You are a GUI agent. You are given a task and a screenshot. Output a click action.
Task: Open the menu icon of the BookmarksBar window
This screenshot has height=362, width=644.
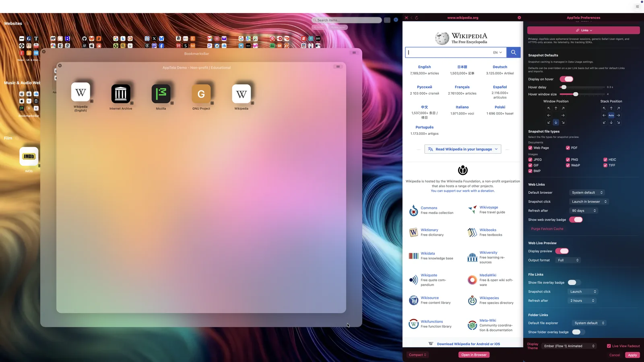[x=354, y=53]
